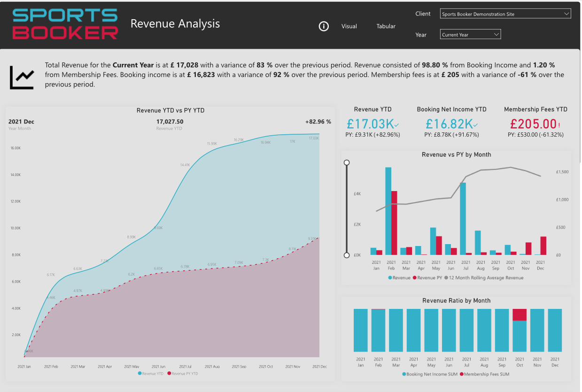The width and height of the screenshot is (582, 392).
Task: Click the red December Revenue PY bar
Action: click(543, 246)
